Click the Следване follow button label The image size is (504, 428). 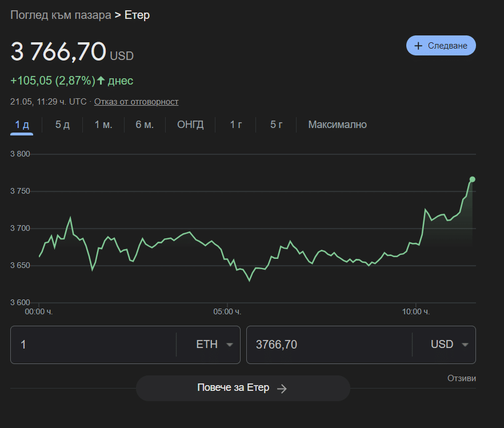pyautogui.click(x=447, y=46)
